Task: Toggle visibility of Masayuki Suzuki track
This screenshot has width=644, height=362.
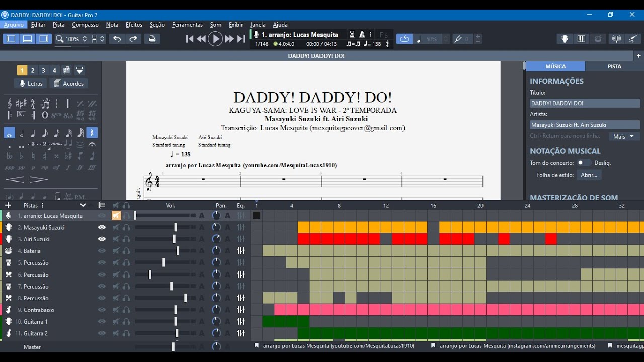Action: [x=102, y=227]
